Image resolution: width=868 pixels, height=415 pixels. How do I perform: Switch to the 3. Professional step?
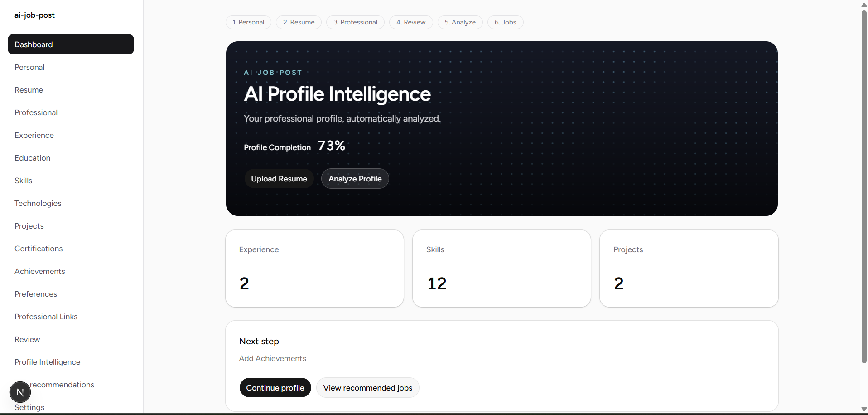(x=355, y=22)
